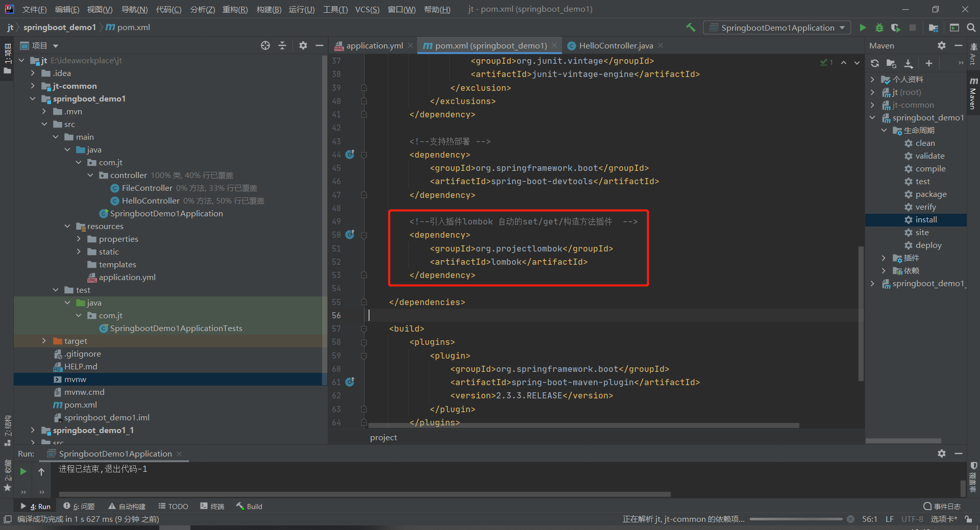Viewport: 980px width, 530px height.
Task: Expand 依赖 node in Maven panel
Action: pos(884,270)
